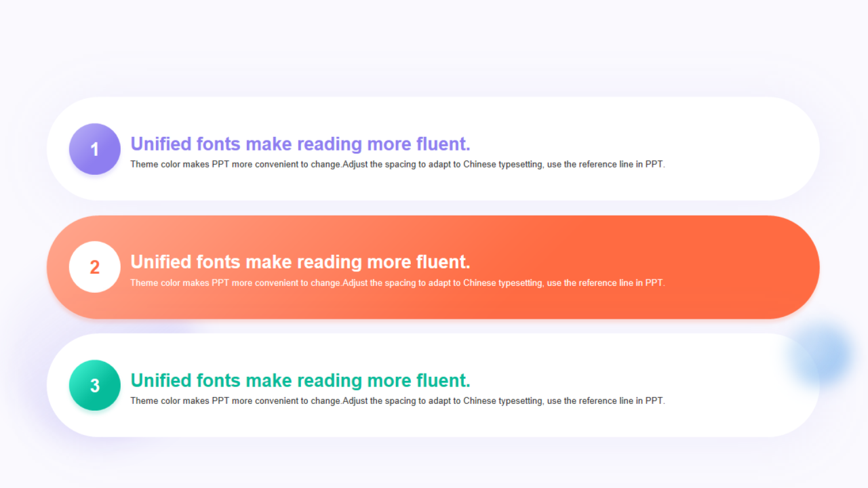Image resolution: width=868 pixels, height=488 pixels.
Task: Click the purple number 1 circle
Action: (x=95, y=149)
